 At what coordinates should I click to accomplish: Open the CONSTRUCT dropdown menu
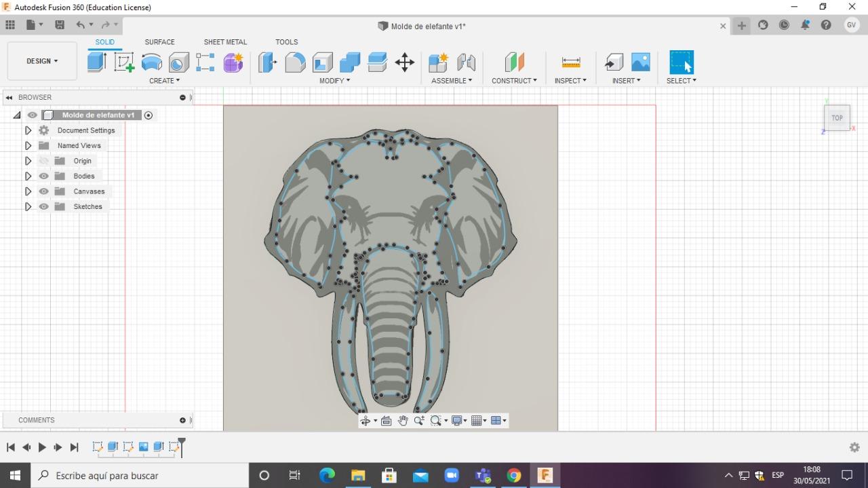514,81
